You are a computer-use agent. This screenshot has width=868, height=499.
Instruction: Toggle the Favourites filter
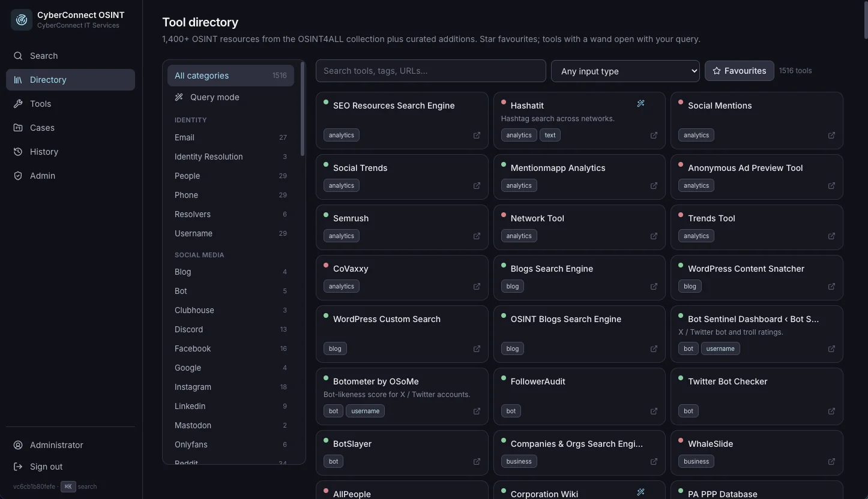pyautogui.click(x=739, y=71)
